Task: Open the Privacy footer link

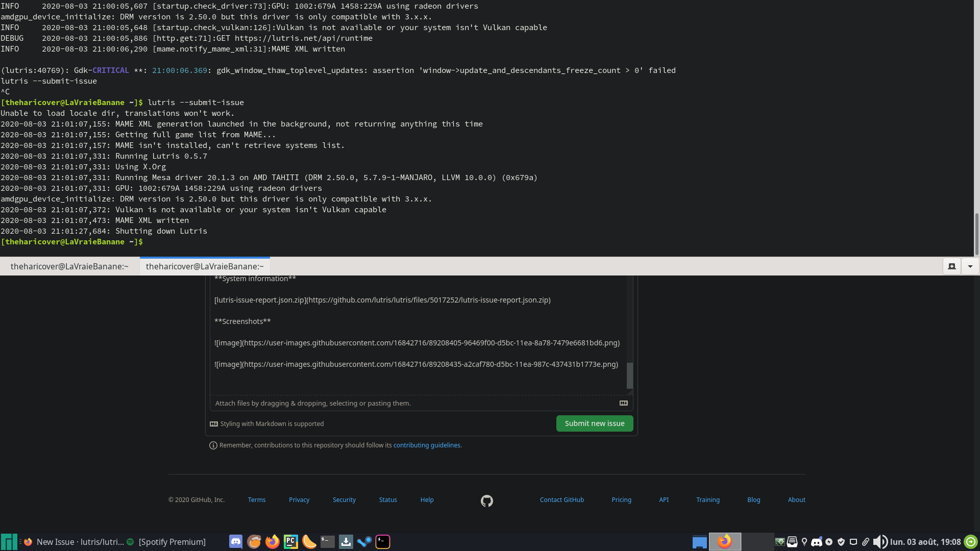Action: pyautogui.click(x=299, y=500)
